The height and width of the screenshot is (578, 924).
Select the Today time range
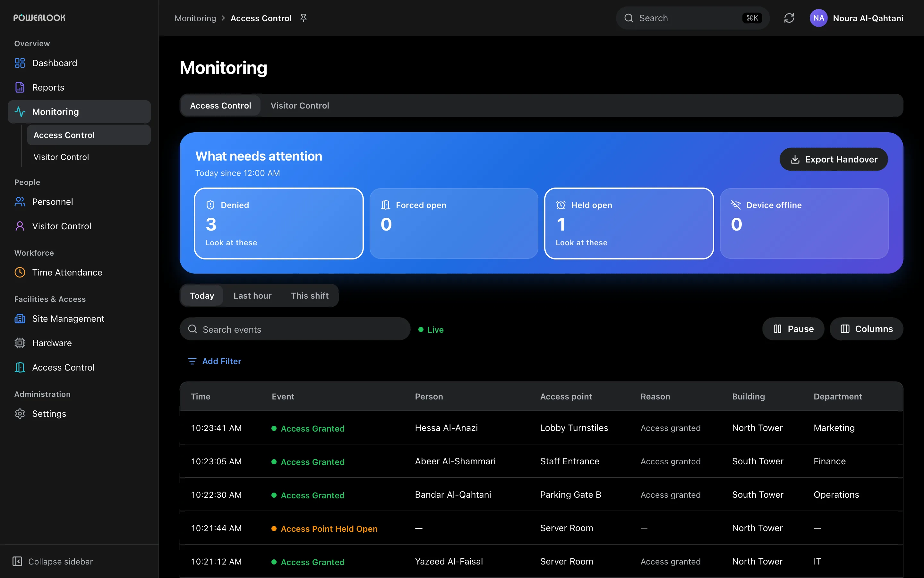tap(202, 295)
